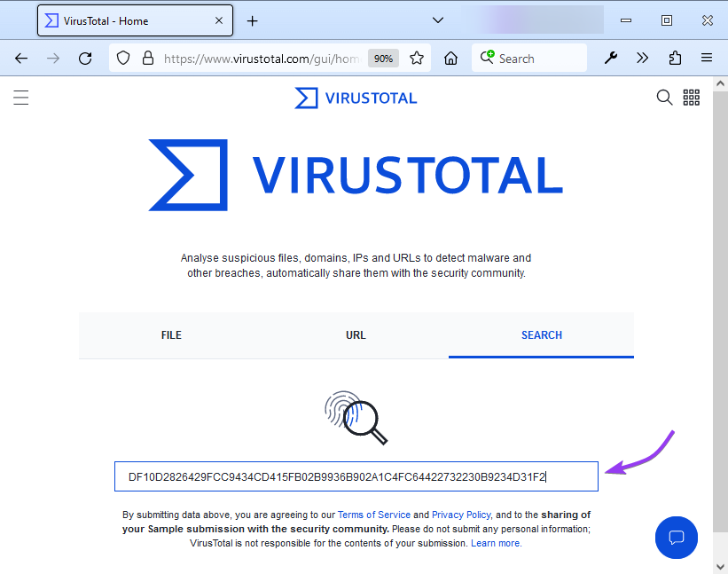The width and height of the screenshot is (728, 574).
Task: Expand the list all tabs dropdown
Action: click(x=437, y=20)
